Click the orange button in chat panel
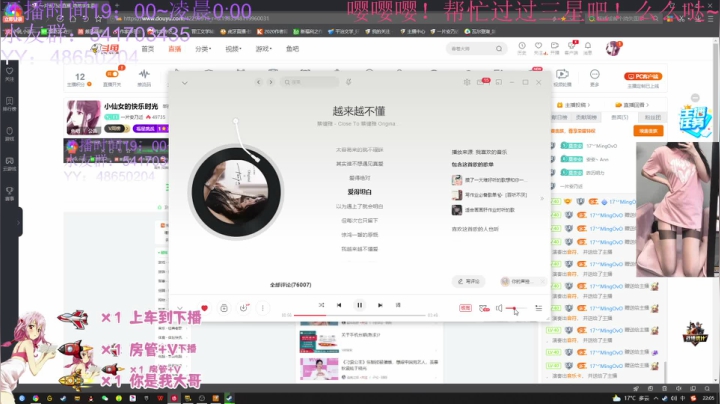This screenshot has width=720, height=404. pos(648,131)
